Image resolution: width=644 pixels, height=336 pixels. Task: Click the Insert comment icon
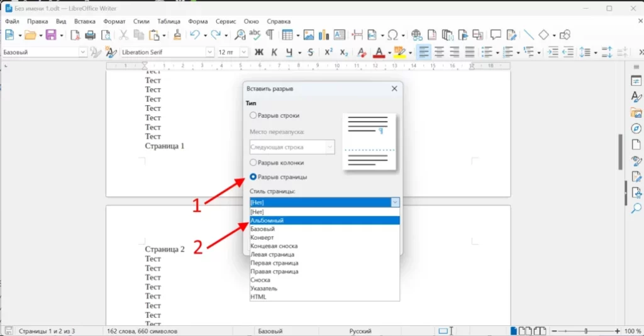[496, 35]
